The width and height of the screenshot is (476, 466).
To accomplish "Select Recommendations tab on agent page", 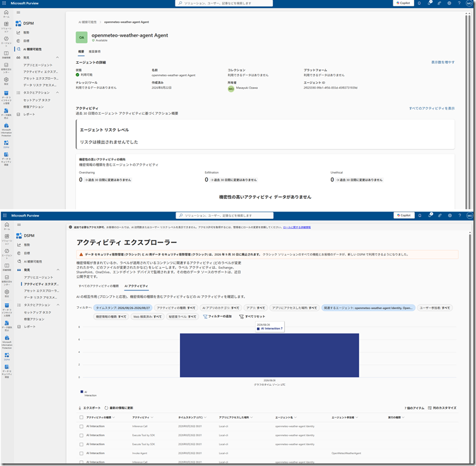I will coord(95,52).
